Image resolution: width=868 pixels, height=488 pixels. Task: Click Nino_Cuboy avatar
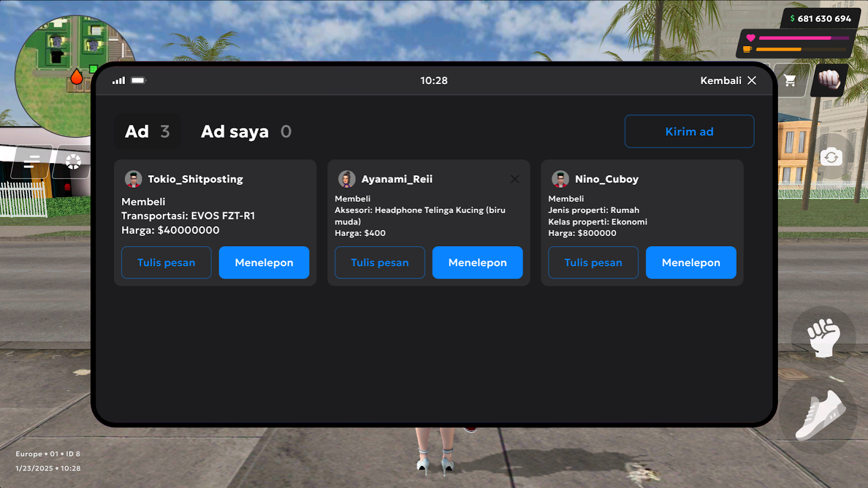pos(560,179)
